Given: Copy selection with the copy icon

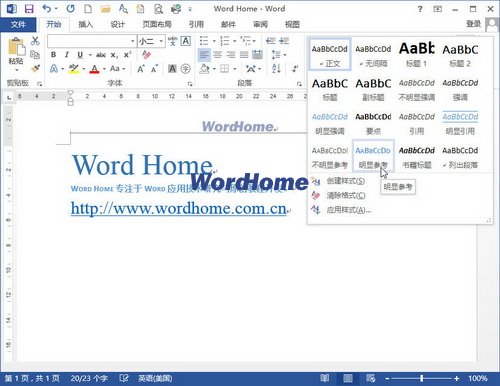Looking at the screenshot, I should (35, 54).
